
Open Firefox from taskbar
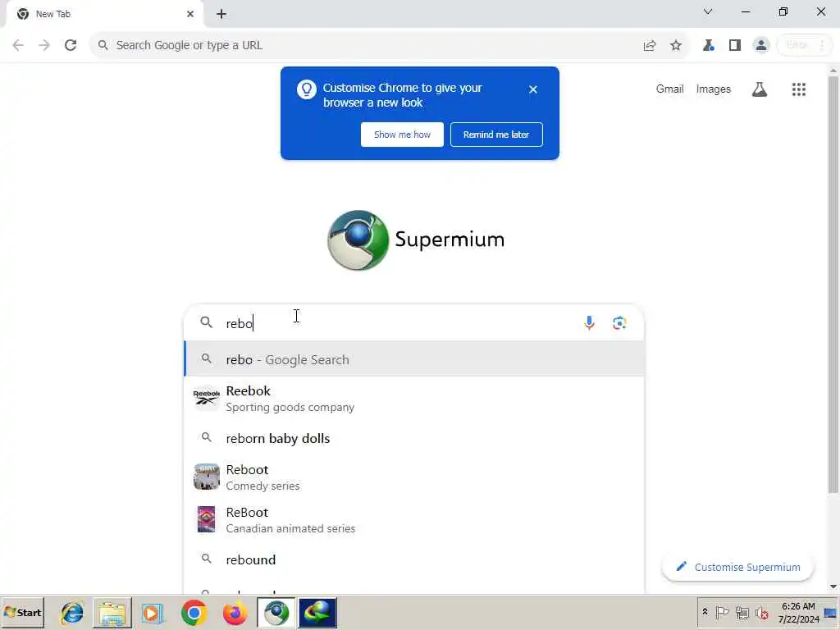(234, 613)
